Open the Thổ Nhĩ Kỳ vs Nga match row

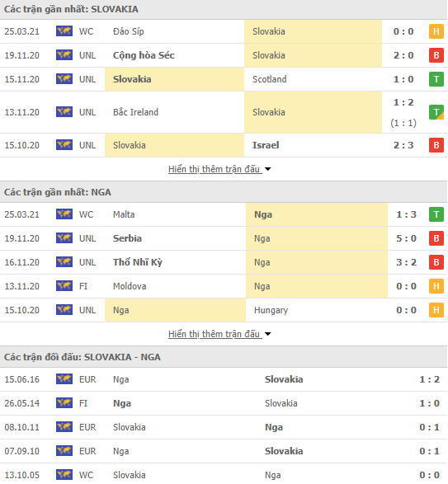pyautogui.click(x=224, y=262)
